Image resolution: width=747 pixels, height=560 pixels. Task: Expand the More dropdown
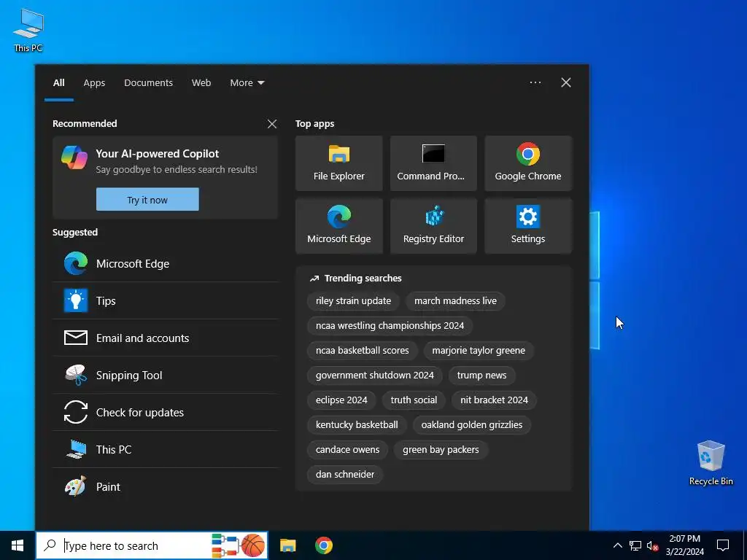point(247,83)
